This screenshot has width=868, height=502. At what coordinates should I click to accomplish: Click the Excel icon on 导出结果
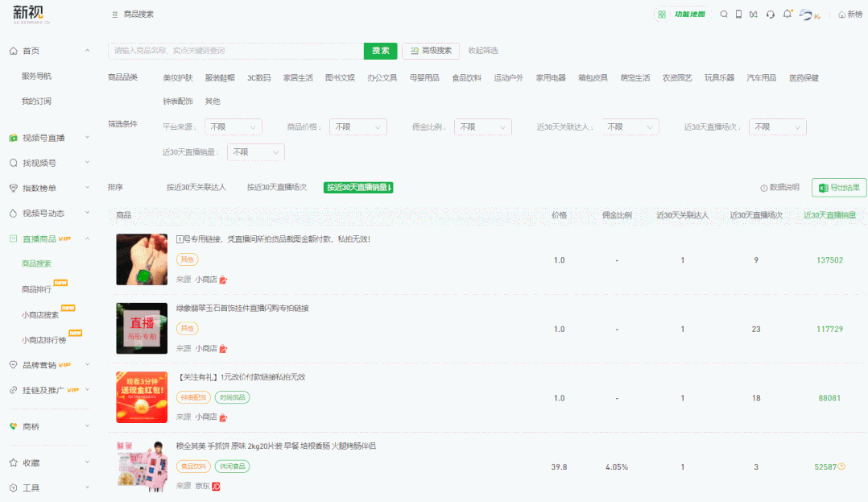coord(823,188)
